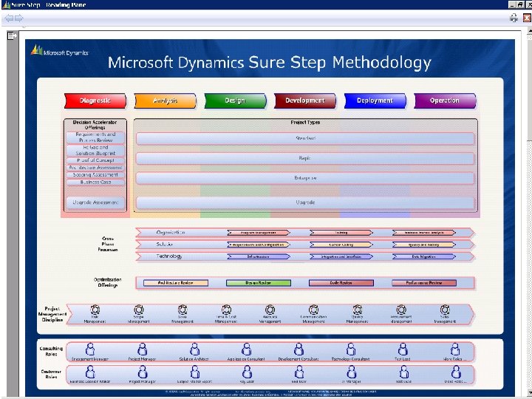532x399 pixels.
Task: Open Scope Management discipline icon
Action: [x=139, y=310]
